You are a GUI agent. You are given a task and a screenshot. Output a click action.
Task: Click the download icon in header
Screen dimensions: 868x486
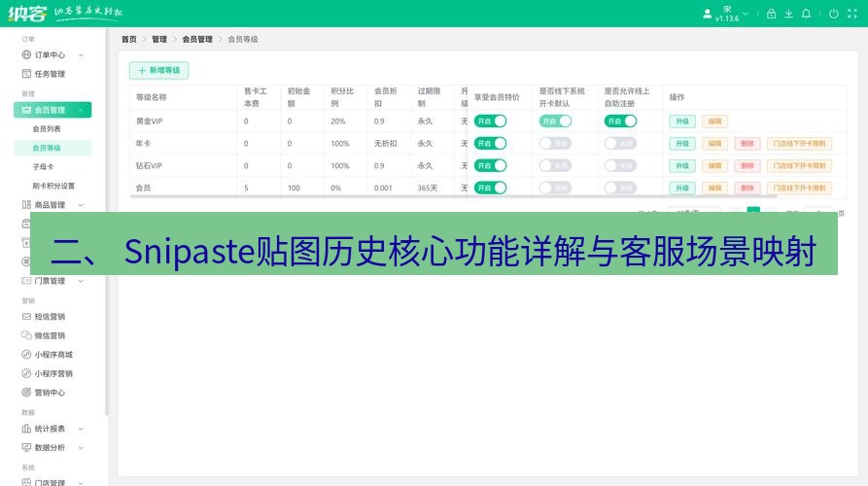pos(789,14)
